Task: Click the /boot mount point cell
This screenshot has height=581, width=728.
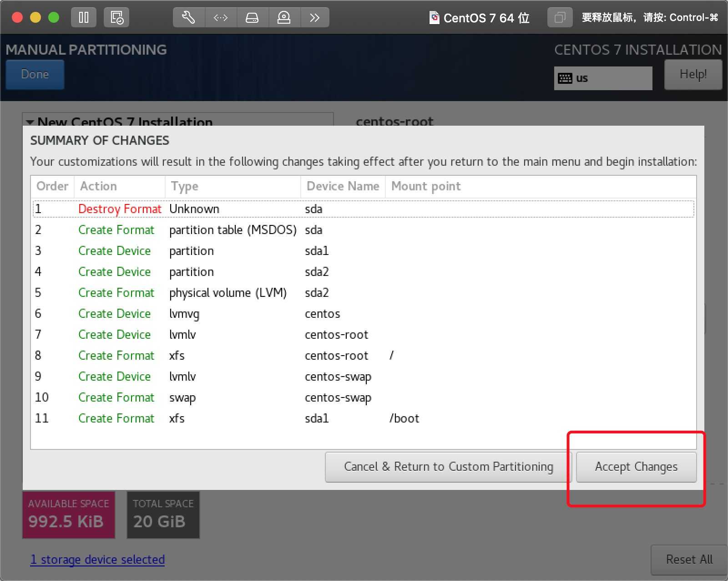Action: [x=404, y=418]
